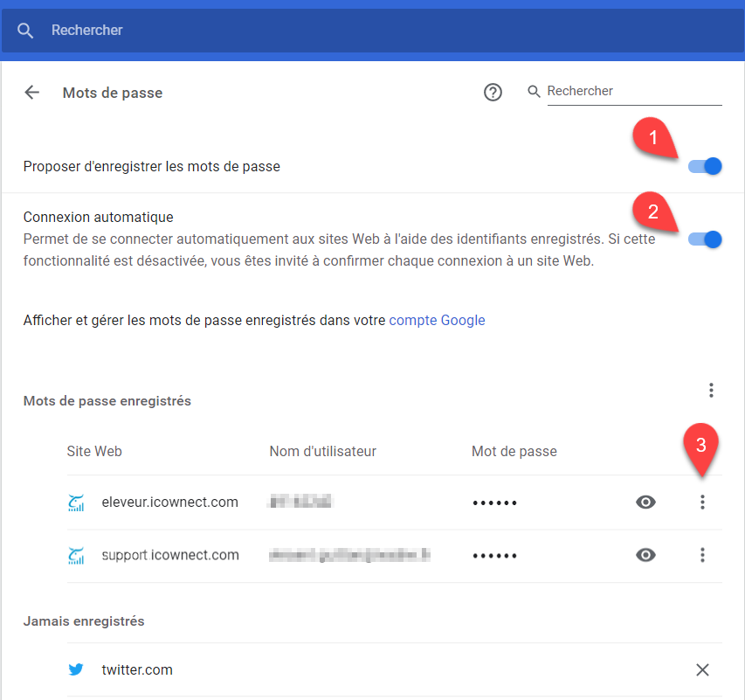745x700 pixels.
Task: Click the Jamais enregistrés heading
Action: point(84,621)
